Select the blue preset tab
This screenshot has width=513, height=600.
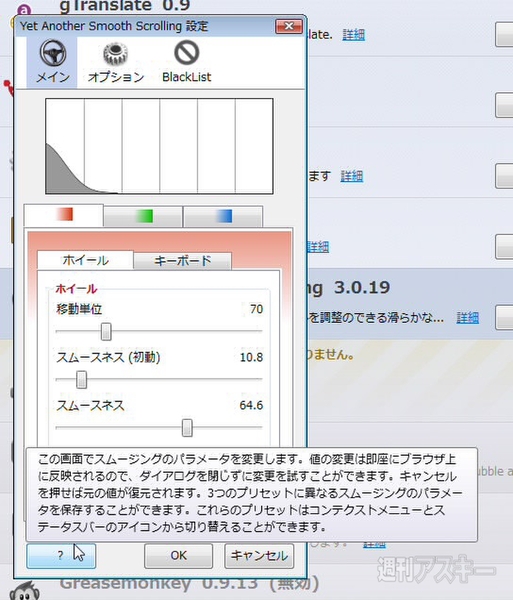[223, 216]
